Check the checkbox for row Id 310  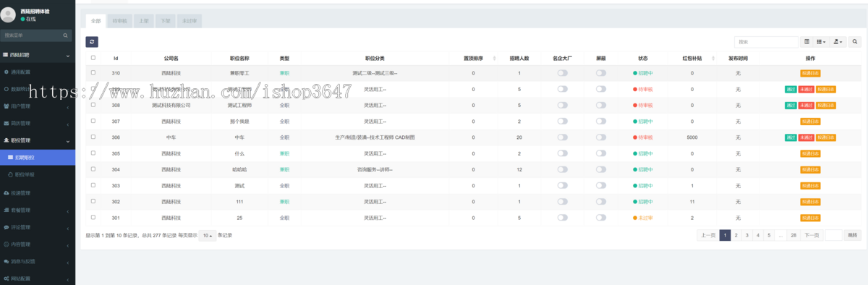pos(93,72)
